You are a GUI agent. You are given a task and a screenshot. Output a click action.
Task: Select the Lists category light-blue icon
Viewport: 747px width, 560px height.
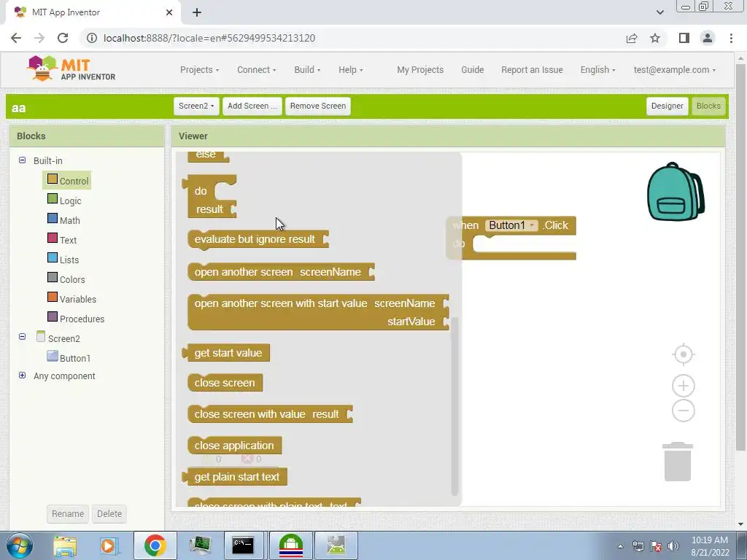[53, 258]
